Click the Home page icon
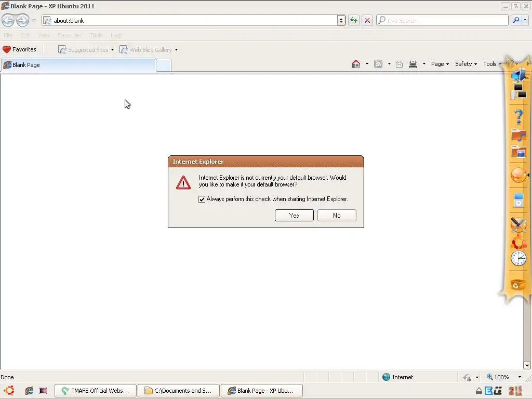Viewport: 532px width, 399px height. pyautogui.click(x=355, y=64)
